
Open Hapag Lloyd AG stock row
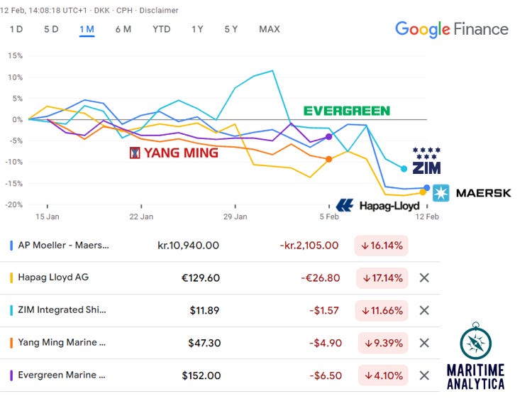tap(220, 278)
